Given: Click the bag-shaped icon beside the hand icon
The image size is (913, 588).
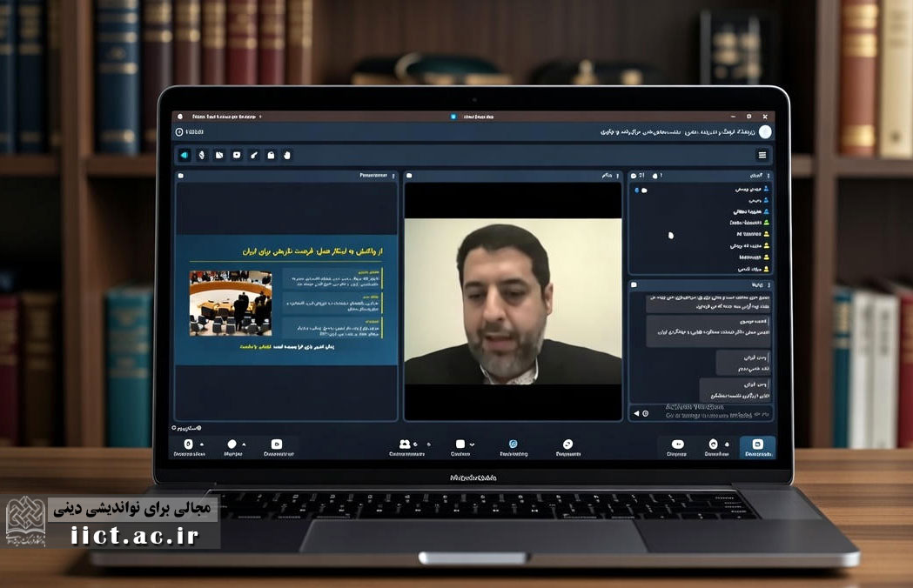Looking at the screenshot, I should [x=271, y=155].
